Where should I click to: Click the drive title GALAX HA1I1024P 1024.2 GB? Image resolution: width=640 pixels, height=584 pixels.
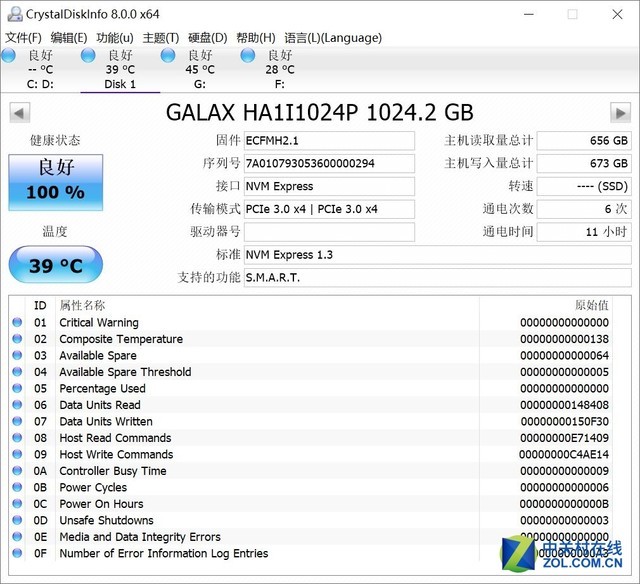tap(320, 113)
